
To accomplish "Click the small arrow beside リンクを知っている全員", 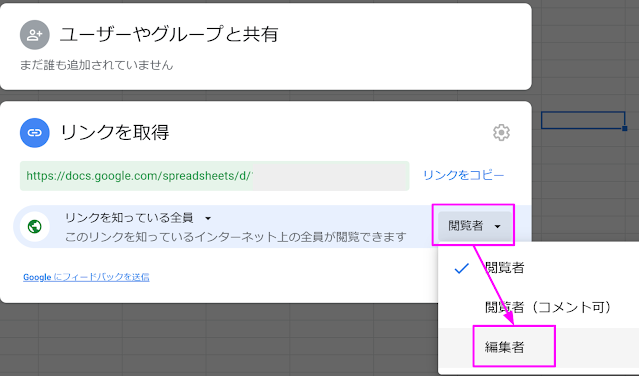I will point(208,218).
